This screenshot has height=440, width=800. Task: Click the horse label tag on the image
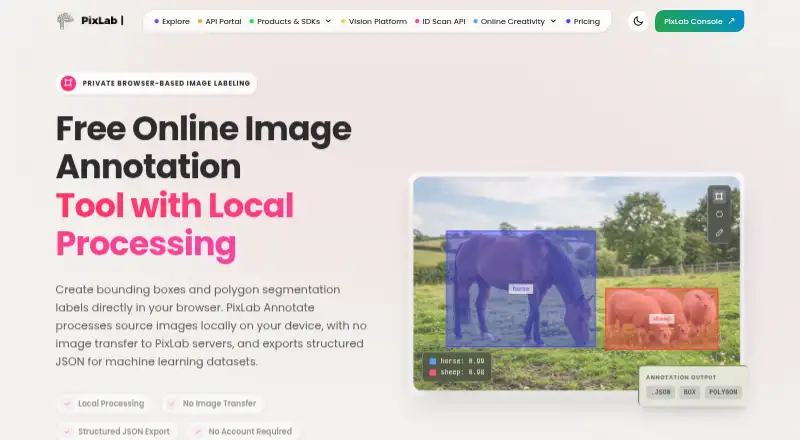tap(521, 289)
